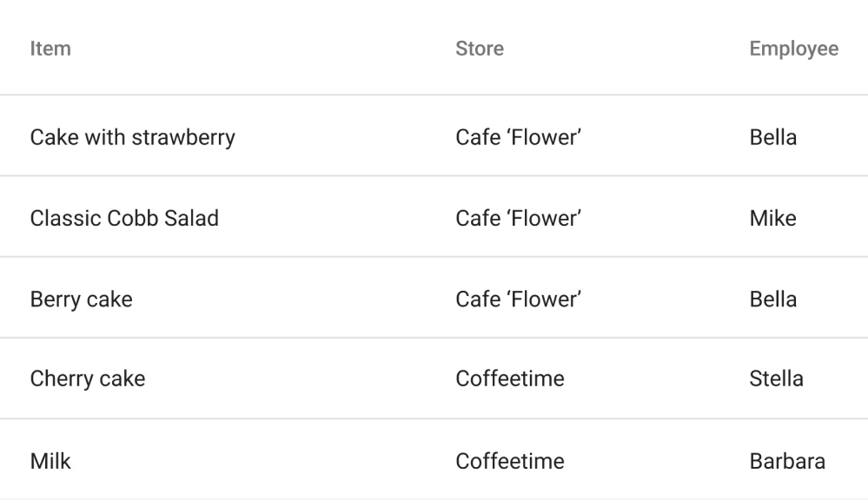Select the Milk item cell
868x500 pixels.
(x=50, y=461)
